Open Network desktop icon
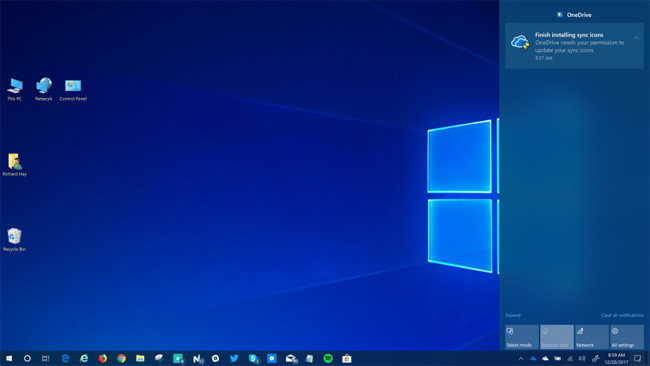Screen dimensions: 650x366 (44, 89)
